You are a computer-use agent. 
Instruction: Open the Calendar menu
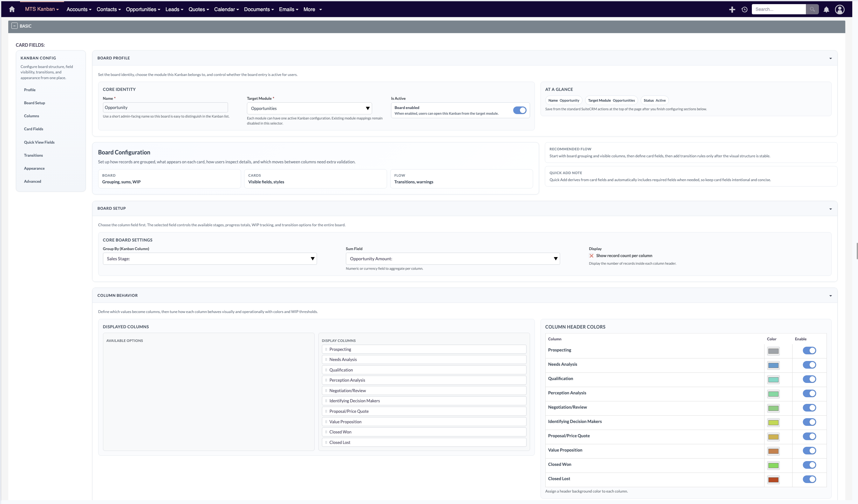pos(226,10)
